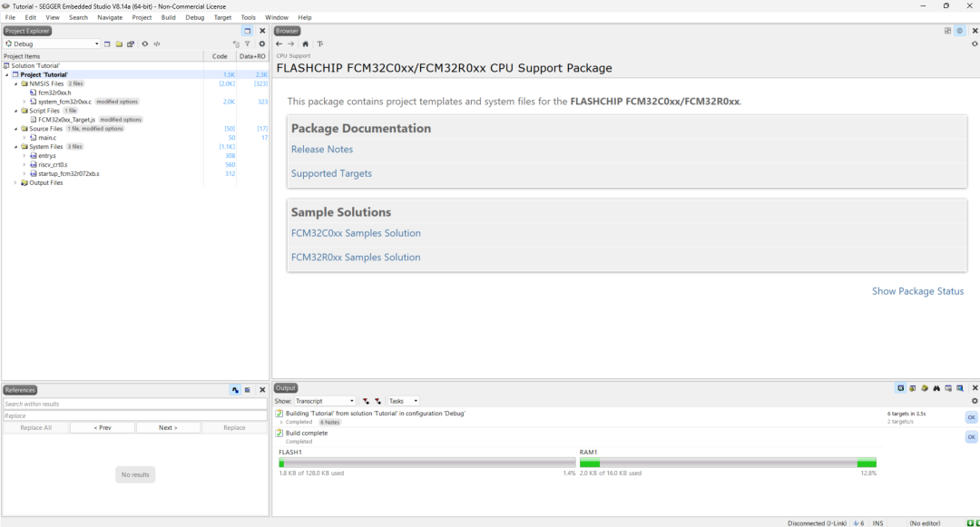Expand the Completed build notes row
The image size is (980, 527).
[281, 422]
